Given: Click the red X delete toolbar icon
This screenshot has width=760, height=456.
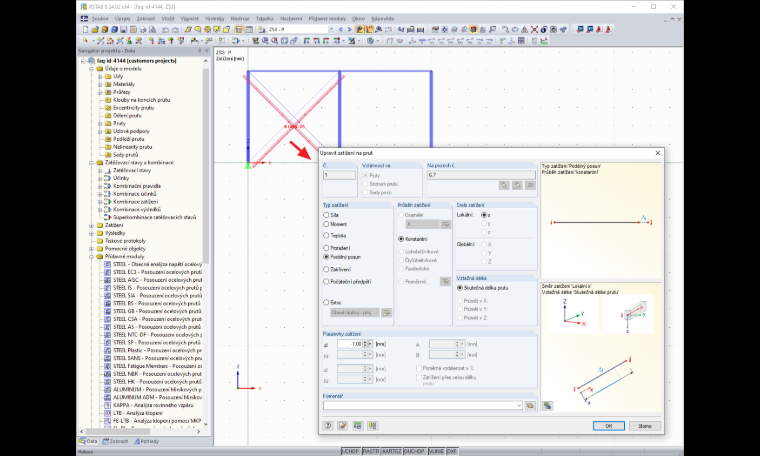Looking at the screenshot, I should (x=534, y=30).
